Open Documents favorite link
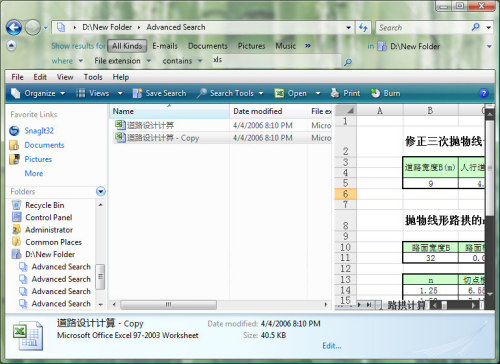 tap(44, 145)
